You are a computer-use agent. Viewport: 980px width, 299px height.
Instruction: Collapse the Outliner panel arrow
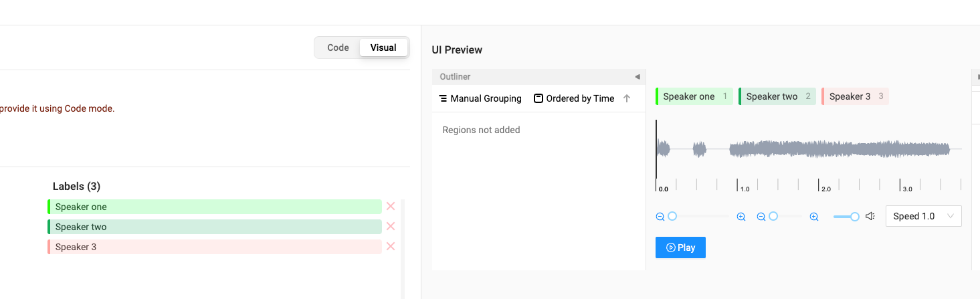pos(637,77)
